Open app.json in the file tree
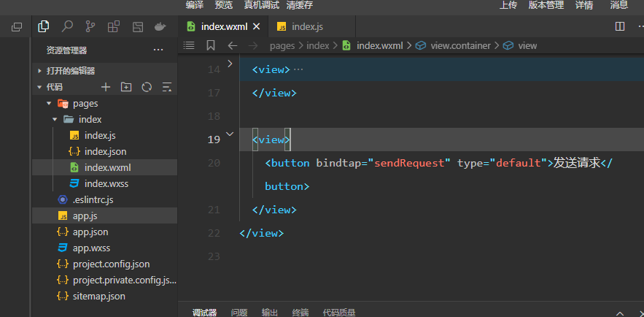The image size is (644, 317). coord(90,232)
